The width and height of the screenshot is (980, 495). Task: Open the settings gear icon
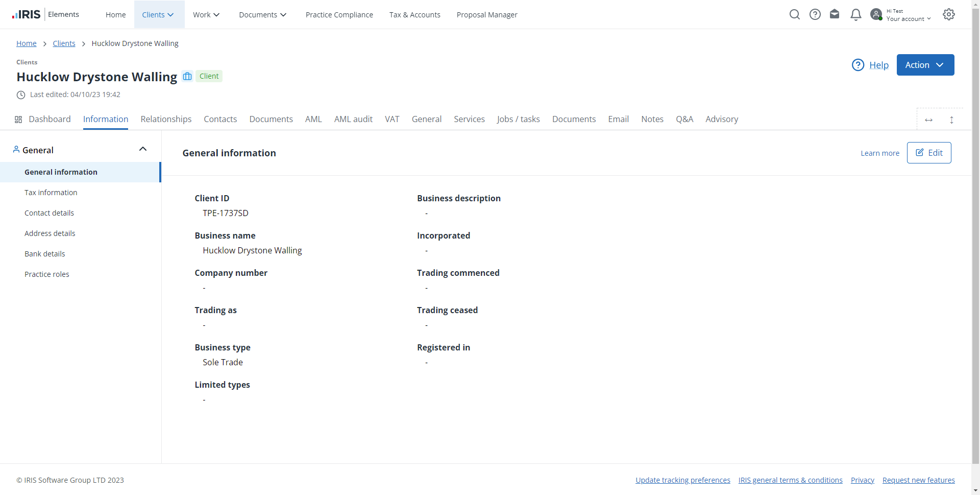[949, 14]
